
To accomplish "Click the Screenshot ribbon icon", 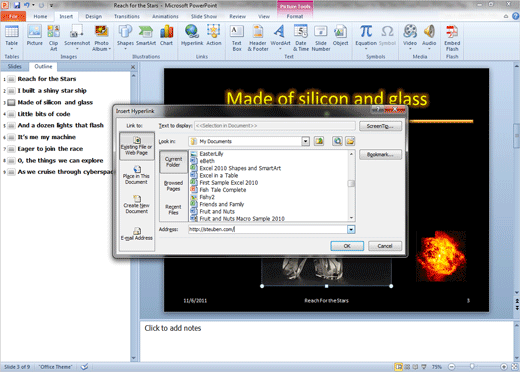I will pyautogui.click(x=77, y=37).
